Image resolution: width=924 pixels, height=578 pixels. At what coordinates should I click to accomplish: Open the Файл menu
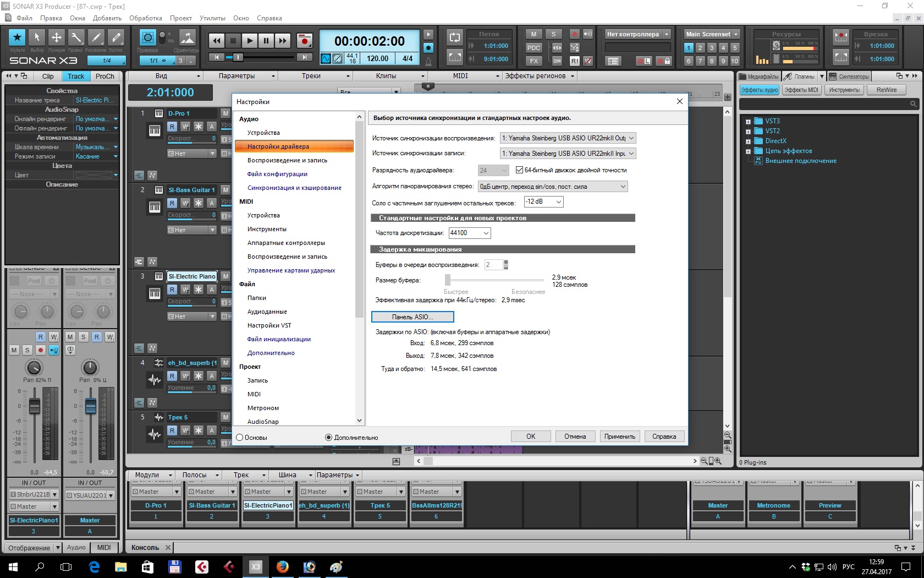click(24, 18)
